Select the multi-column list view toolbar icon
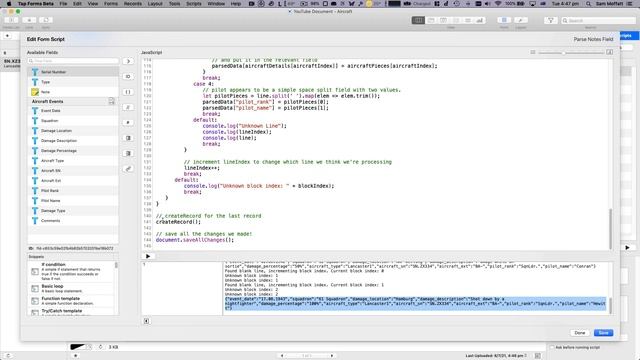The width and height of the screenshot is (640, 360). [x=418, y=20]
